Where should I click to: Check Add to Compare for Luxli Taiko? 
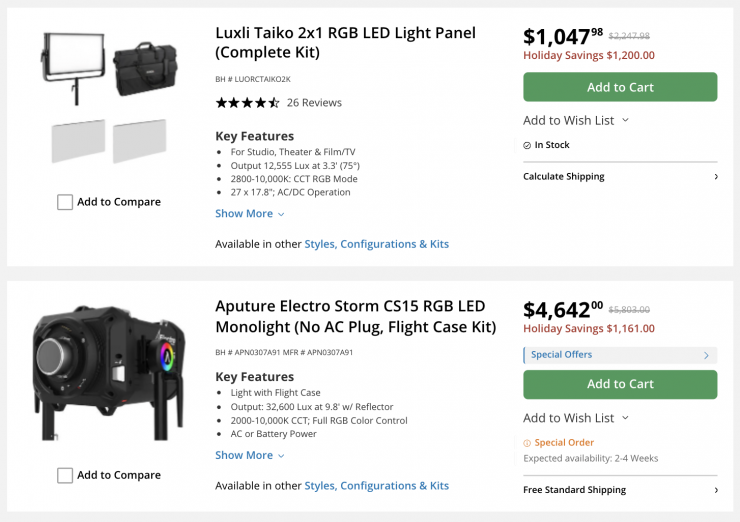(65, 202)
